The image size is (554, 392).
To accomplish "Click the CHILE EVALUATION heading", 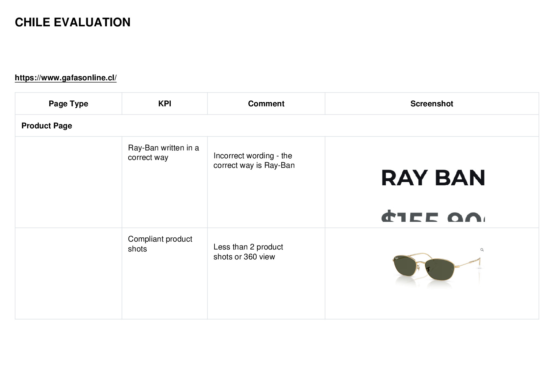I will pos(73,22).
